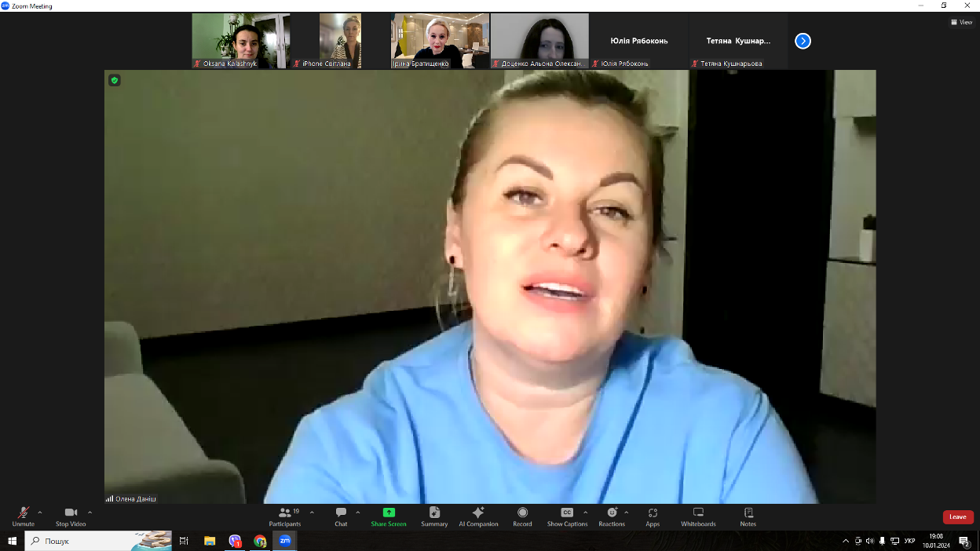Open the Windows notification center
980x551 pixels.
tap(965, 541)
